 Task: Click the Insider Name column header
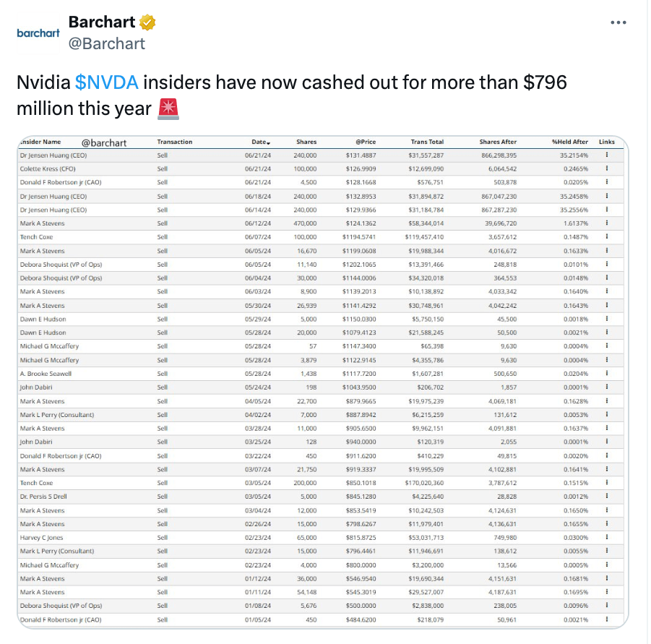pyautogui.click(x=40, y=142)
